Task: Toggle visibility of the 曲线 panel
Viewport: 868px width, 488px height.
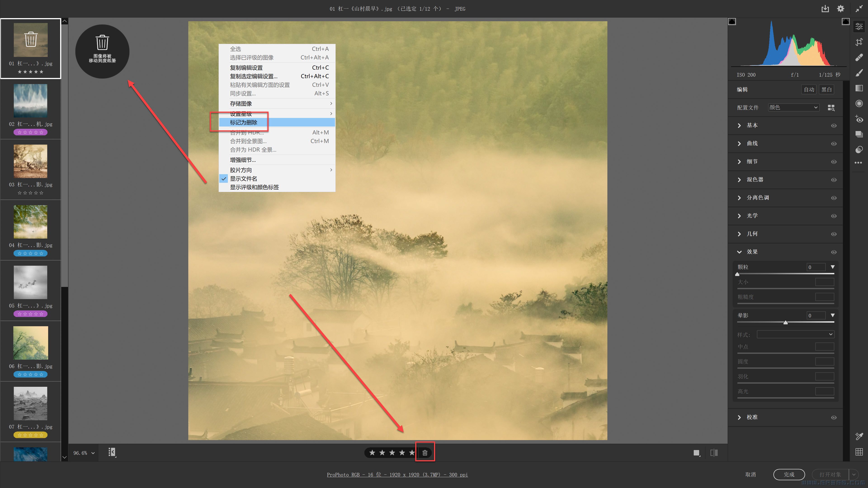Action: pyautogui.click(x=834, y=144)
